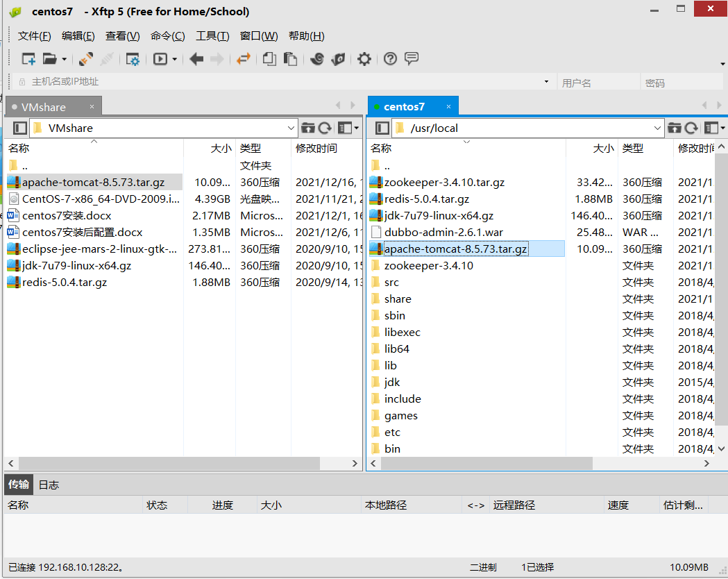Select the remote zookeeper-3.4.10.tar.gz file
728x579 pixels.
pyautogui.click(x=466, y=183)
